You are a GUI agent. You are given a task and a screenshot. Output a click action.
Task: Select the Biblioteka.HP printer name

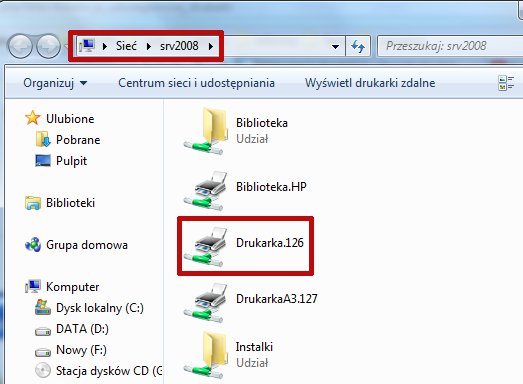click(271, 186)
